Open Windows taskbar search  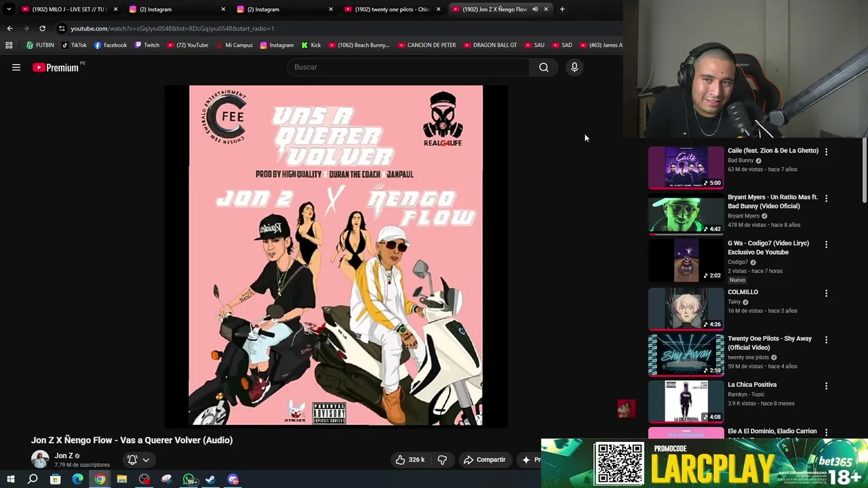(33, 480)
